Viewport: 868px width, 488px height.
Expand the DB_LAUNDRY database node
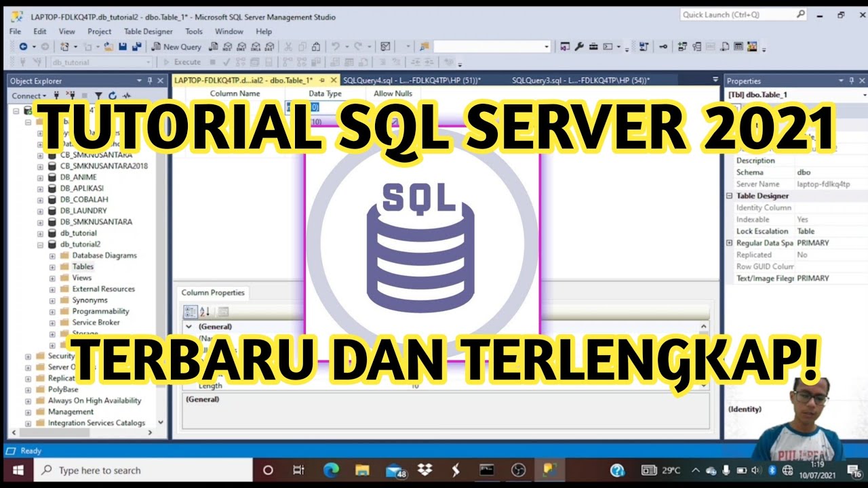[x=41, y=211]
